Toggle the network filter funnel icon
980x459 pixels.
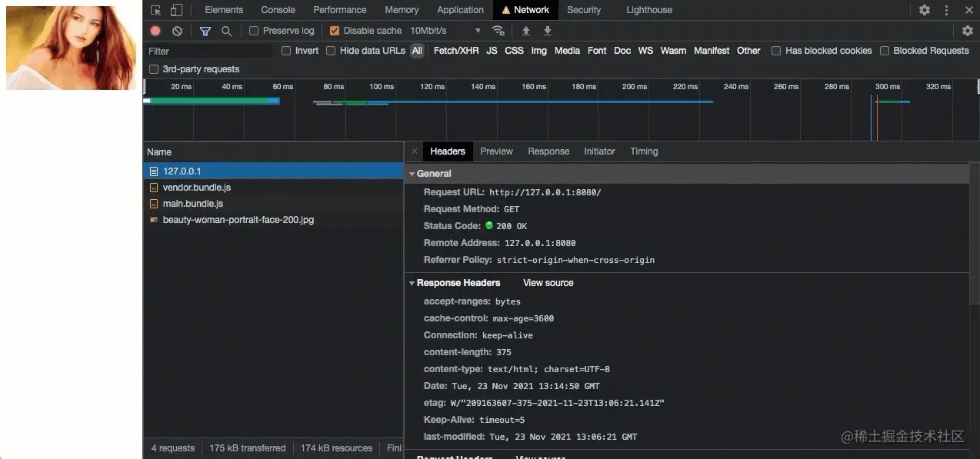(x=205, y=31)
